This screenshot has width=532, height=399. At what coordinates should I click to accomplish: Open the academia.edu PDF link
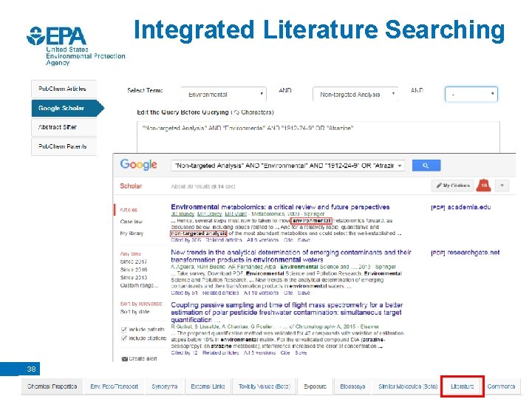(461, 208)
